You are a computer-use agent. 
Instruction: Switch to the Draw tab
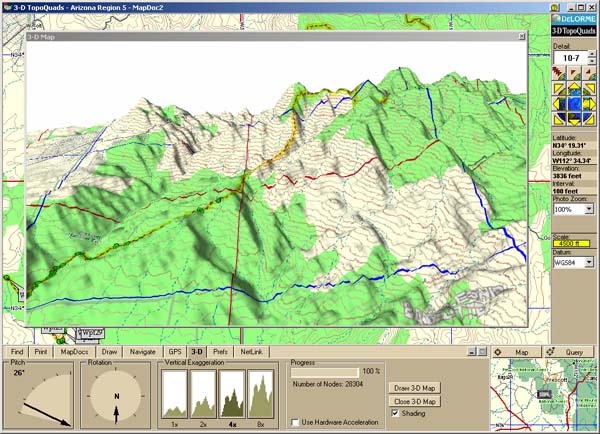pos(109,352)
